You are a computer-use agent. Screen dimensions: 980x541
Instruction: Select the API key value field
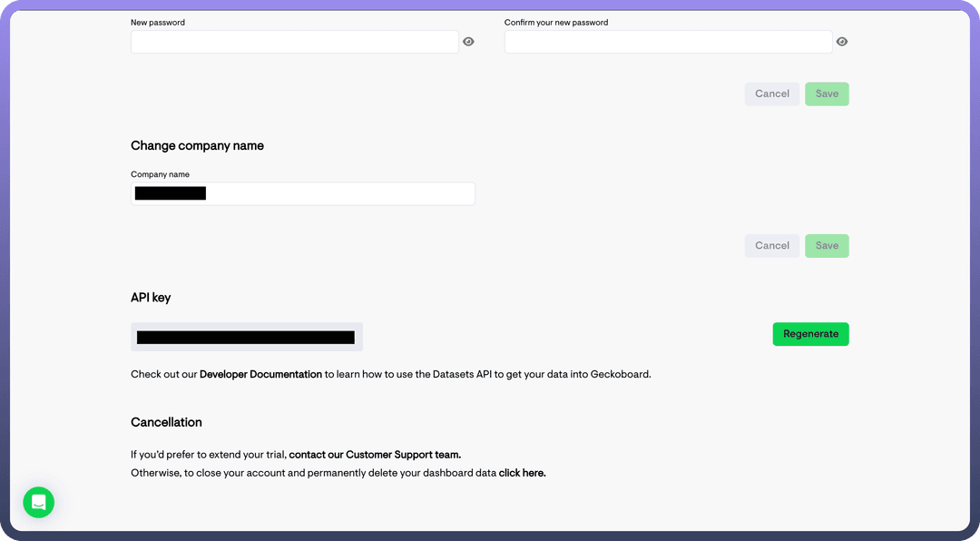coord(246,337)
